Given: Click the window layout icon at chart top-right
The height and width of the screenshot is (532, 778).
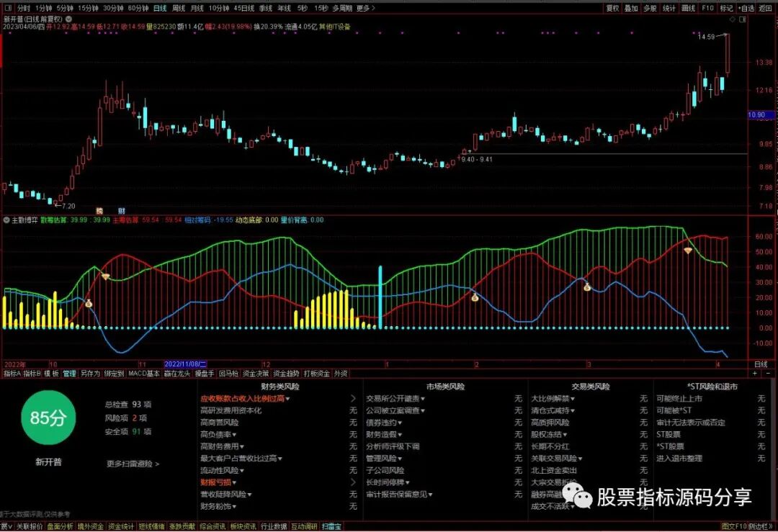Looking at the screenshot, I should pyautogui.click(x=743, y=19).
